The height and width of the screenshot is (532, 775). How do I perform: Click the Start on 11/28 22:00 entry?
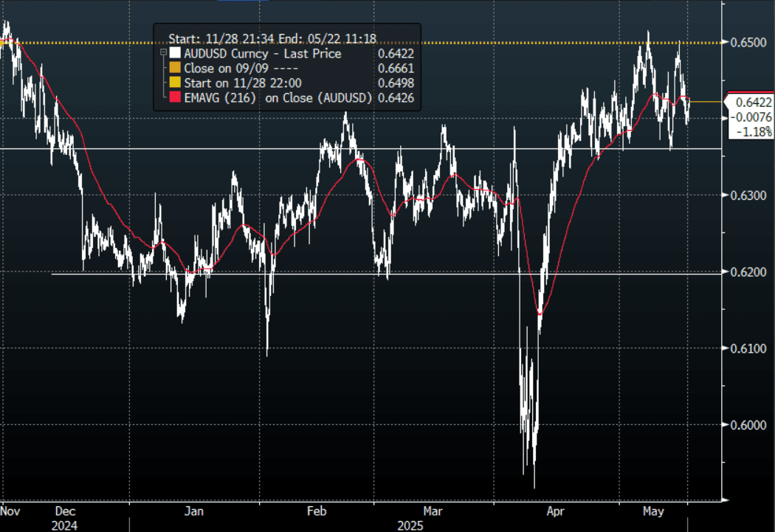coord(242,83)
